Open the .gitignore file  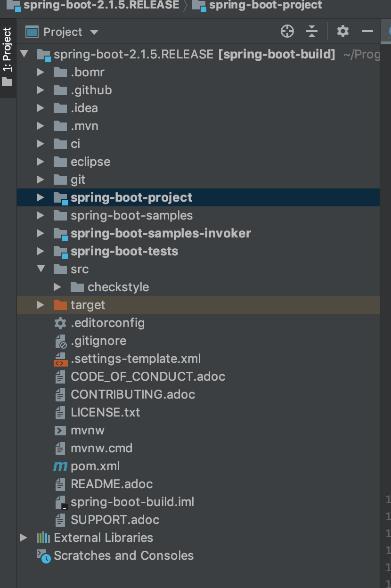point(99,341)
